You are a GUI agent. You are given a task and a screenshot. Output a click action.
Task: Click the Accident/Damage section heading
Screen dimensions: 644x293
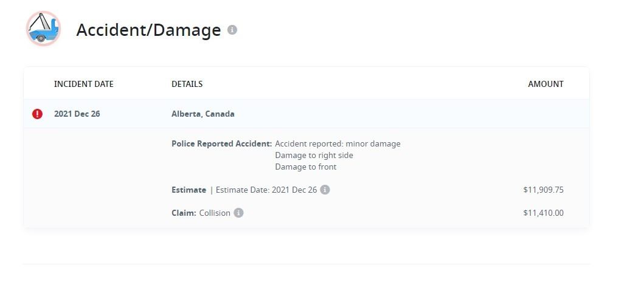[148, 30]
